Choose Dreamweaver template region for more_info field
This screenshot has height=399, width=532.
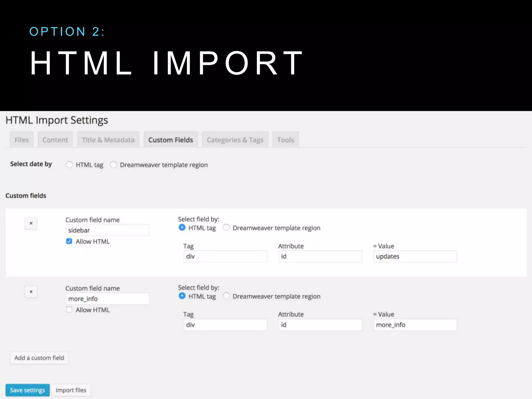[226, 296]
